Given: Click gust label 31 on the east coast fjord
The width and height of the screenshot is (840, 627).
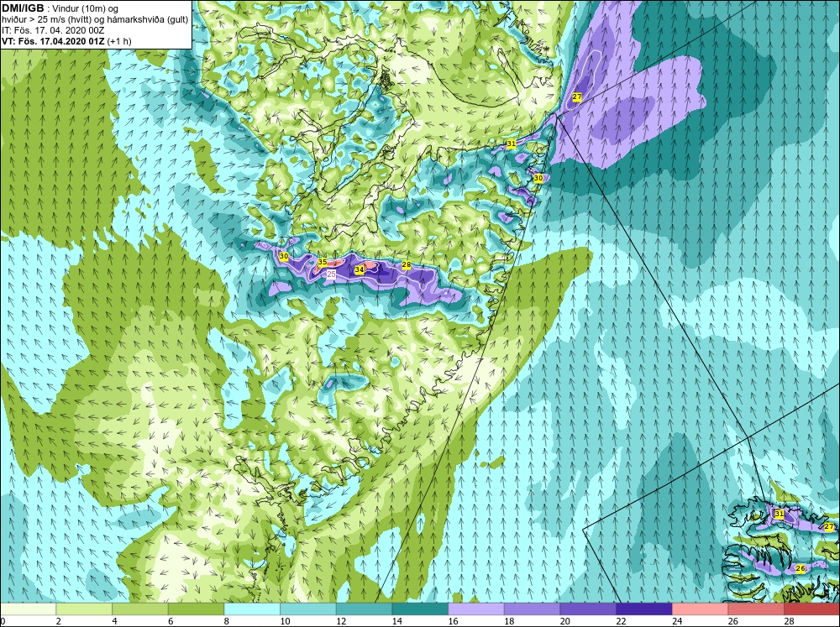Looking at the screenshot, I should [511, 144].
